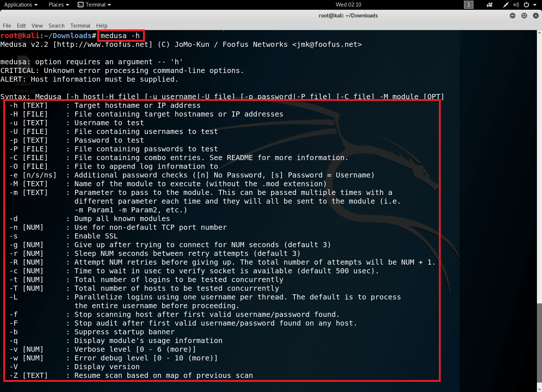
Task: Click '-M [TEXT]' module name line
Action: click(168, 184)
